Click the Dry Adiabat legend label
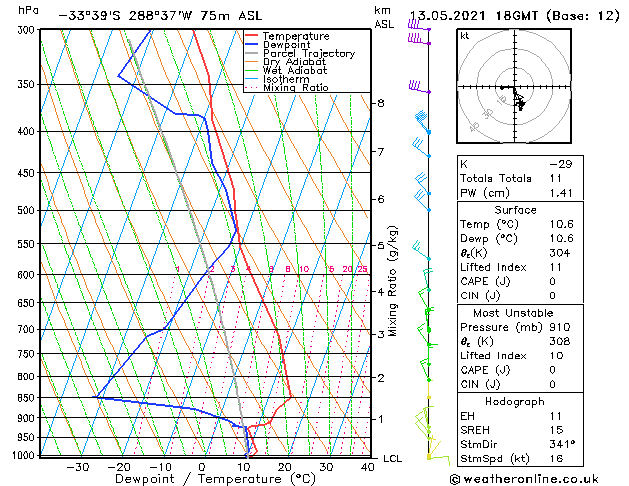The width and height of the screenshot is (629, 486). (294, 62)
